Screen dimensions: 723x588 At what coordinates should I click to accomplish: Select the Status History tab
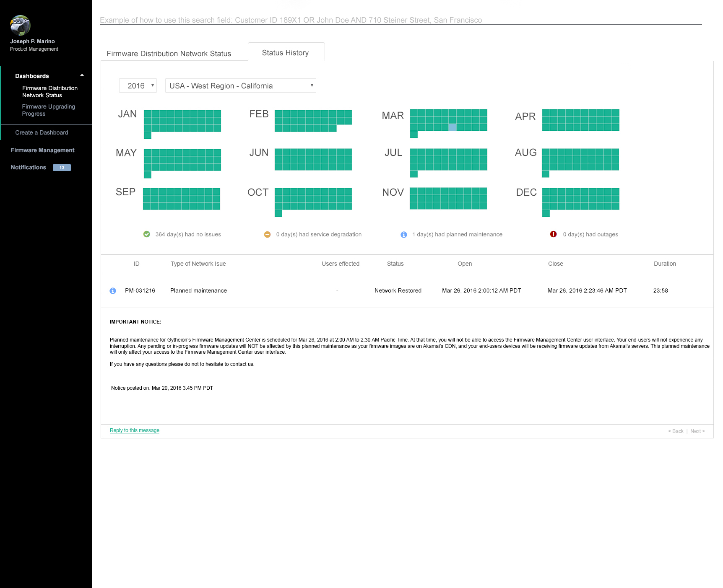click(x=285, y=52)
